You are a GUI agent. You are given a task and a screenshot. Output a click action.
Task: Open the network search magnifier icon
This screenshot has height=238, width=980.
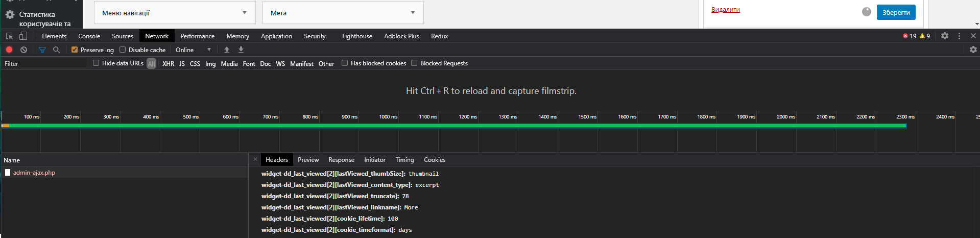[x=57, y=50]
